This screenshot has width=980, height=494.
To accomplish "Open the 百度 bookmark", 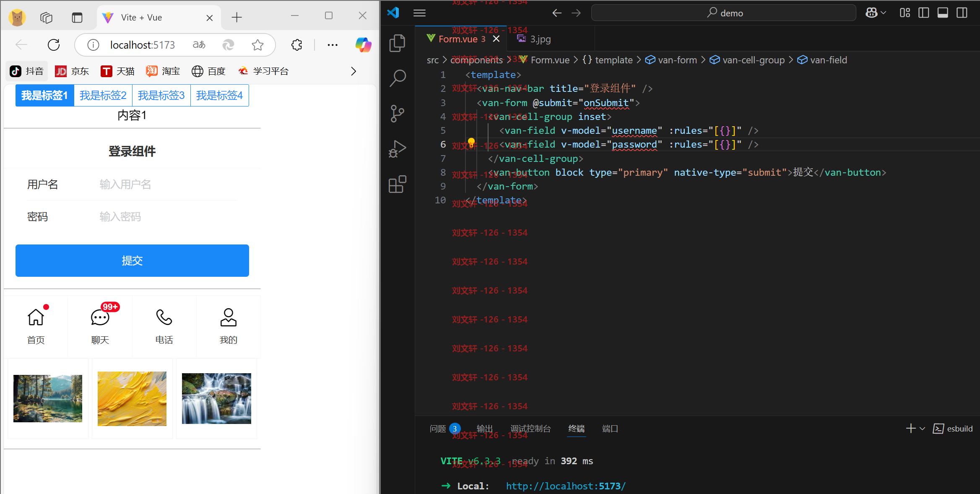I will (x=209, y=71).
